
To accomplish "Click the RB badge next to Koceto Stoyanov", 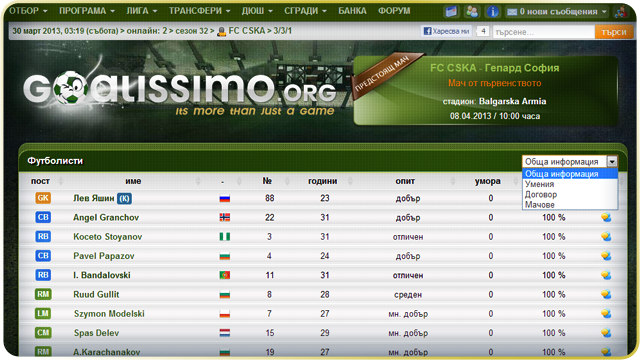I will (43, 237).
